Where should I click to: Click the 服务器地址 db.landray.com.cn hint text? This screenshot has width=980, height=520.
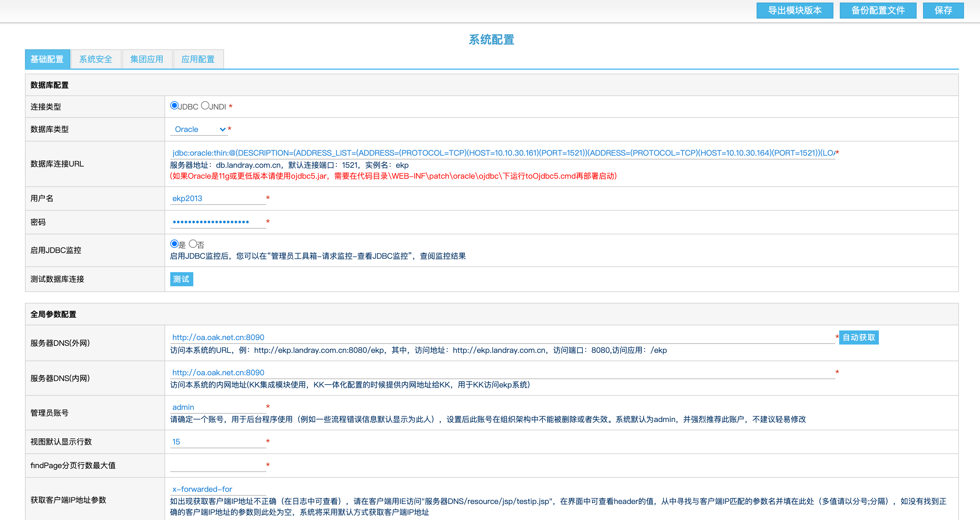click(289, 165)
